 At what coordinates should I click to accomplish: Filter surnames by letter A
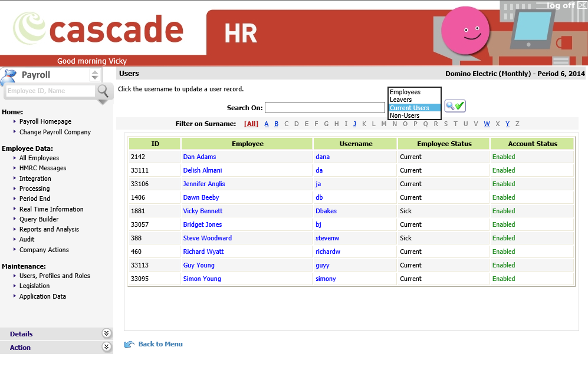pos(267,124)
